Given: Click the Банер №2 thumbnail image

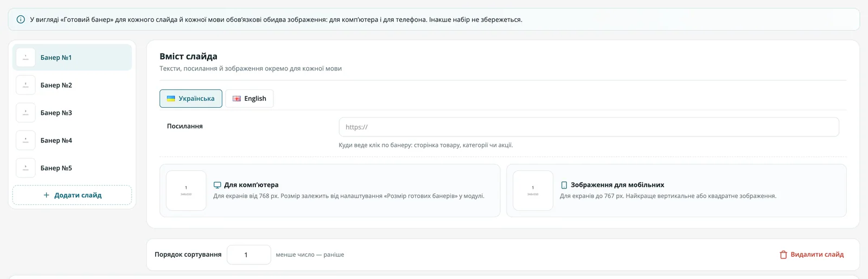Looking at the screenshot, I should (25, 85).
